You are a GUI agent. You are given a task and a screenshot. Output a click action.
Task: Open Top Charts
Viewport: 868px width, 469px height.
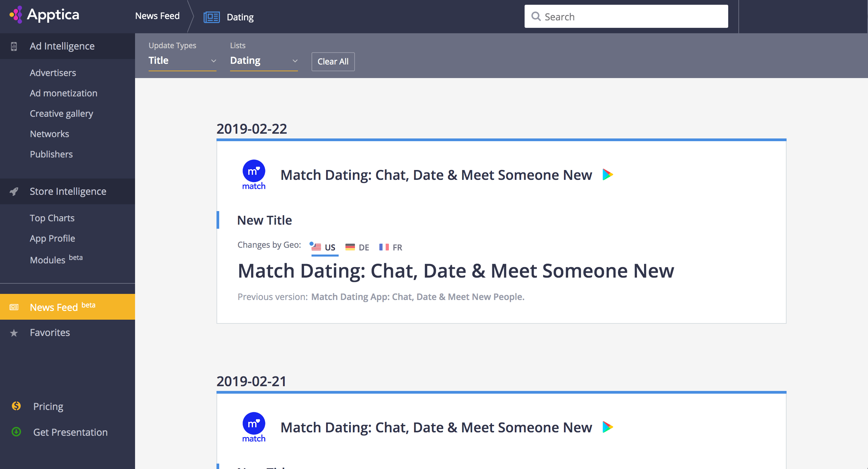(52, 218)
